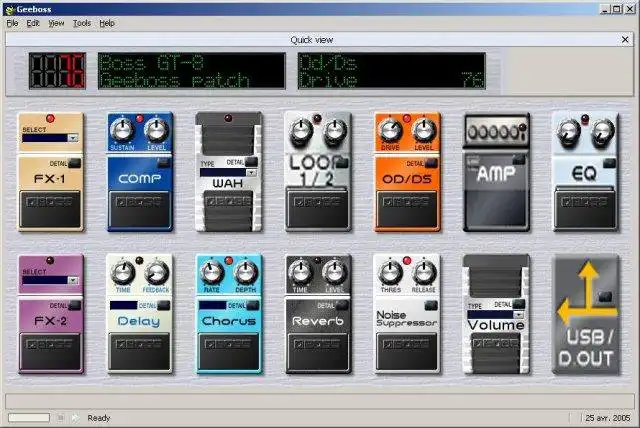Toggle the COMP pedal footswitch

[139, 209]
